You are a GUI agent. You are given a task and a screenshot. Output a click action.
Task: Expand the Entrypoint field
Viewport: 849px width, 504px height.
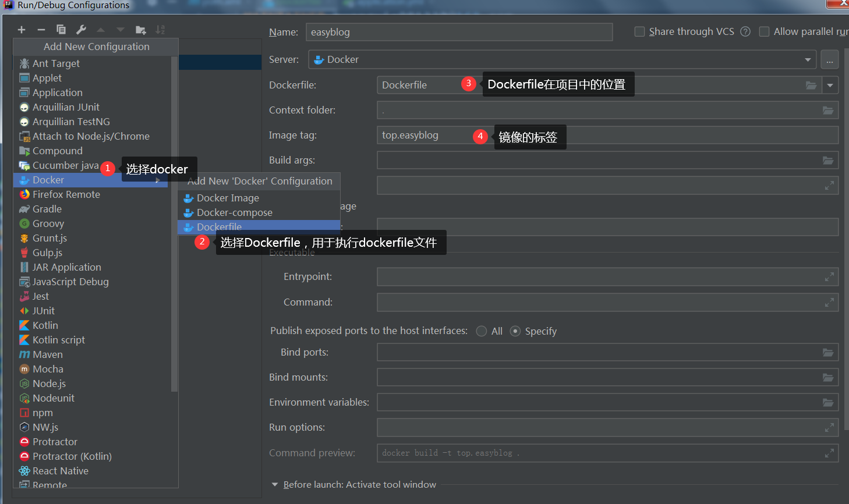[x=829, y=277]
